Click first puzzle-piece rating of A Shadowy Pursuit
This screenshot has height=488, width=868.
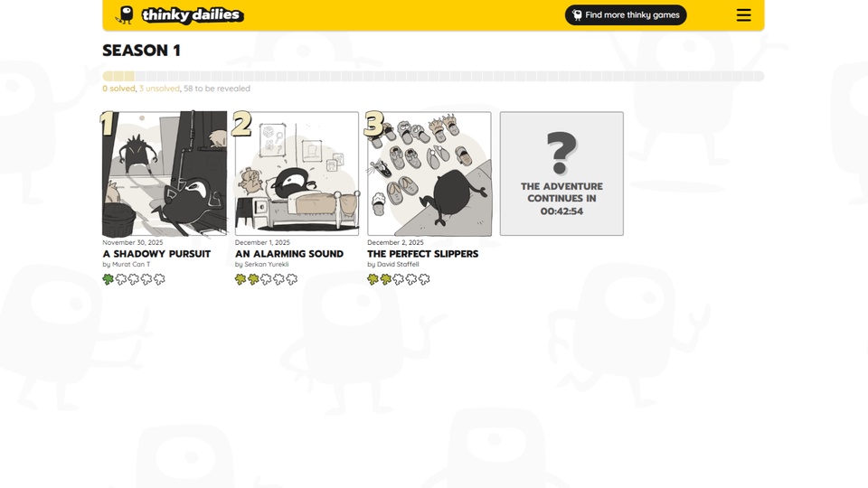[108, 279]
